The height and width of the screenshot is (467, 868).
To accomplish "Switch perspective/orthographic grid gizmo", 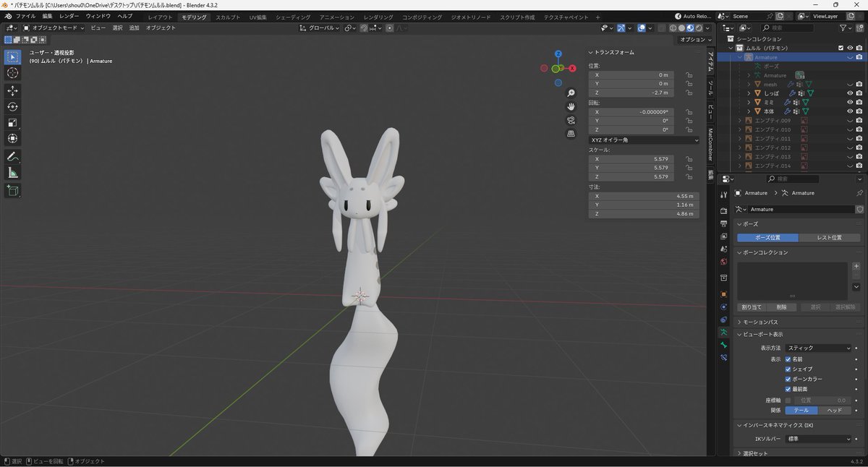I will (x=571, y=134).
